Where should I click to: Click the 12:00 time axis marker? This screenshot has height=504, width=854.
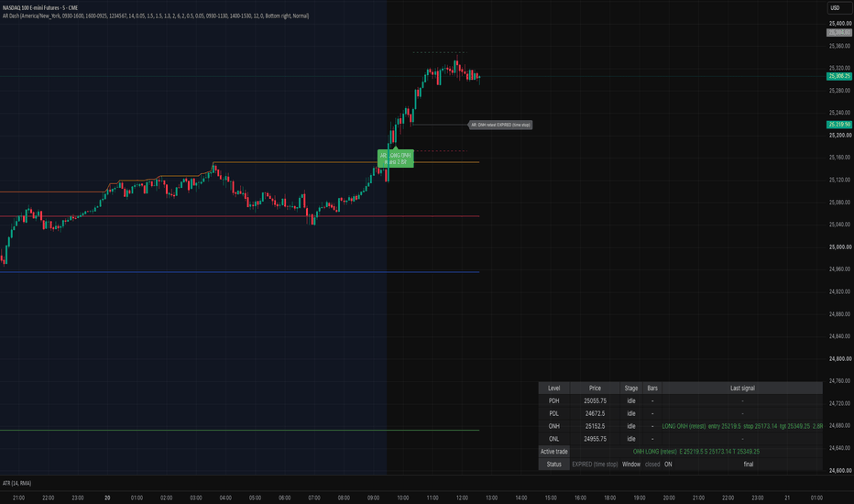tap(462, 498)
